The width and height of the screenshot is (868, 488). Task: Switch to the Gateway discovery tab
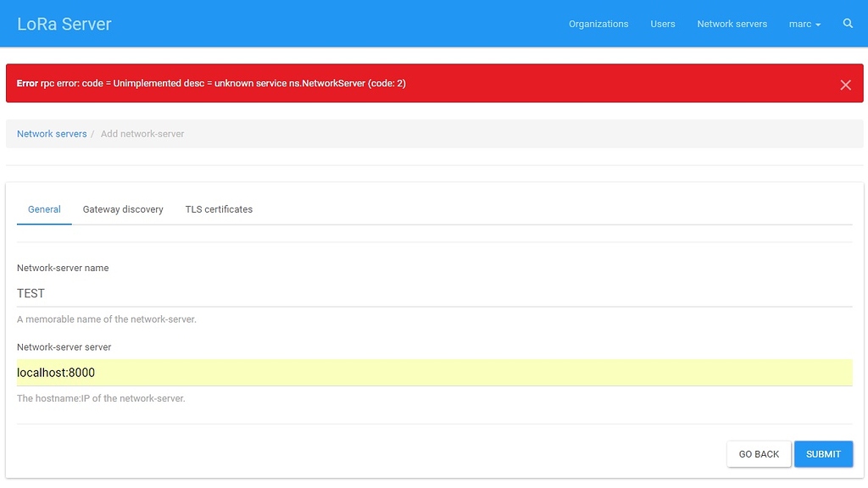(123, 209)
